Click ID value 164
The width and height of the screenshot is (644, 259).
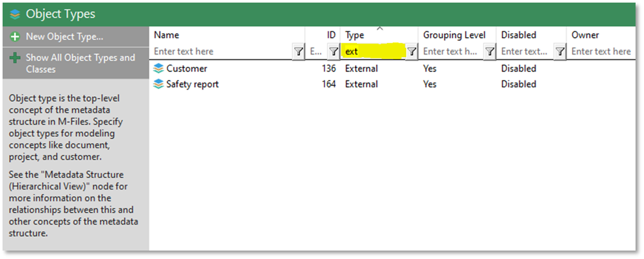point(329,84)
